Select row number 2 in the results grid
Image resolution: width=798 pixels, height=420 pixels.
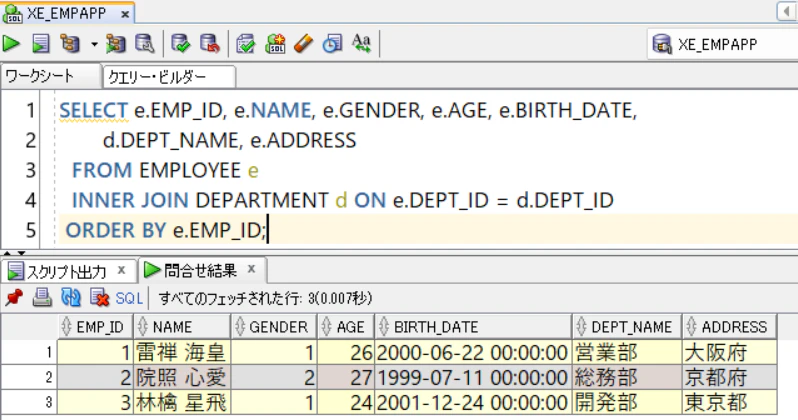coord(29,377)
